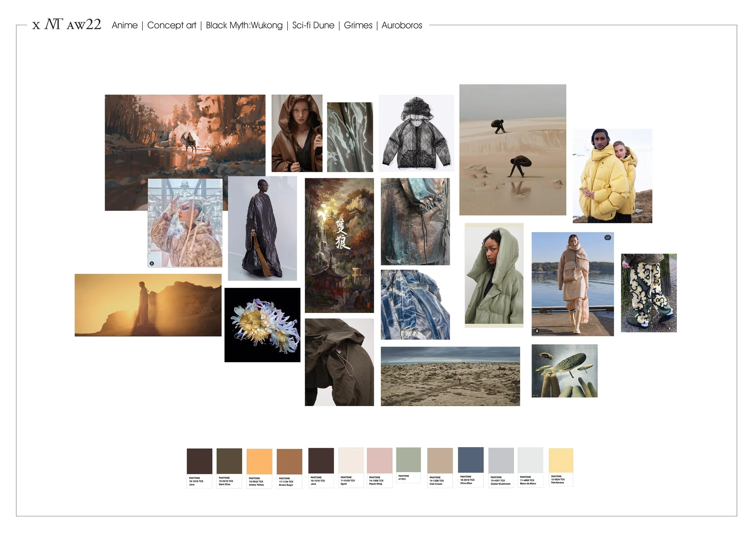Viewport: 756px width, 535px height.
Task: Click the profile icon on the lakeside runway photo
Action: [537, 330]
